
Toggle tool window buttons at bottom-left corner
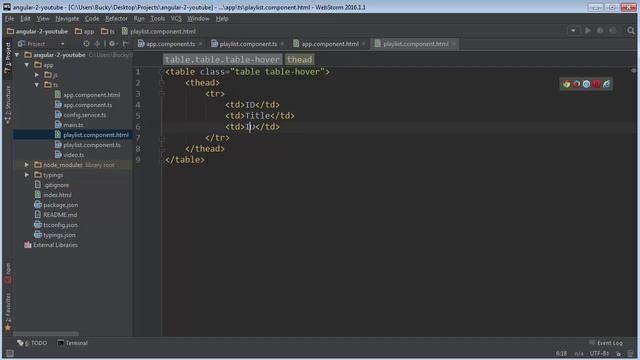(x=9, y=353)
